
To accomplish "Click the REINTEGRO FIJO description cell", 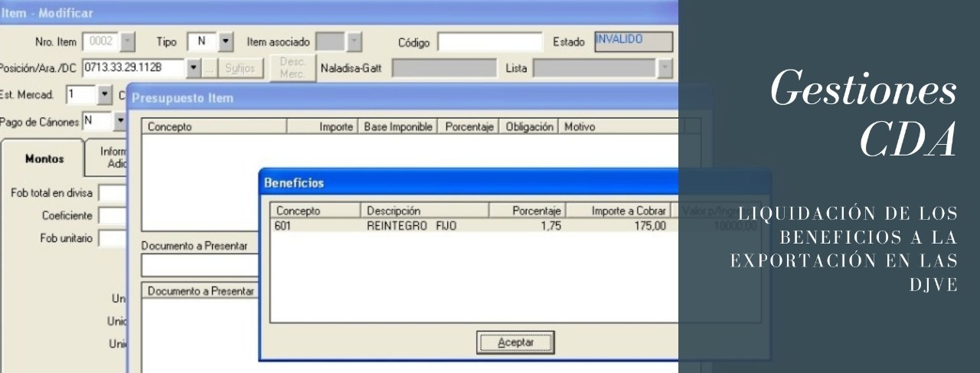I will (412, 226).
